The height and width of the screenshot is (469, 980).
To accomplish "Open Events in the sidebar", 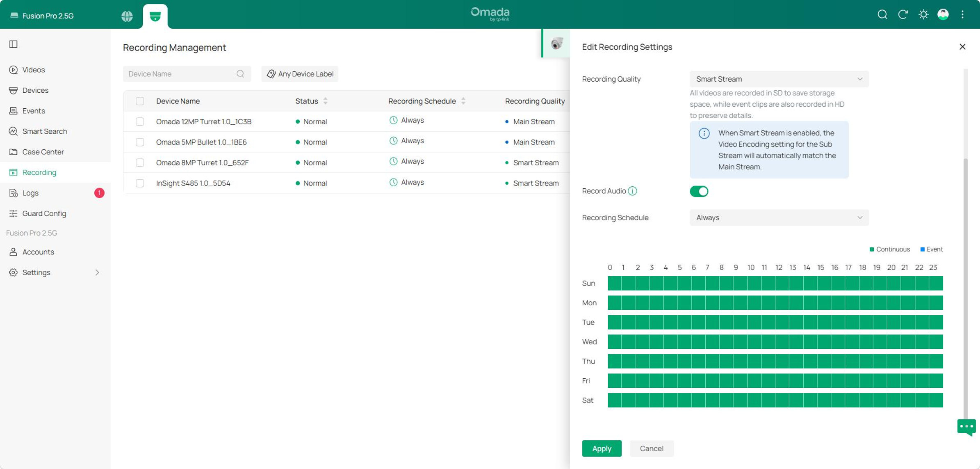I will point(55,111).
